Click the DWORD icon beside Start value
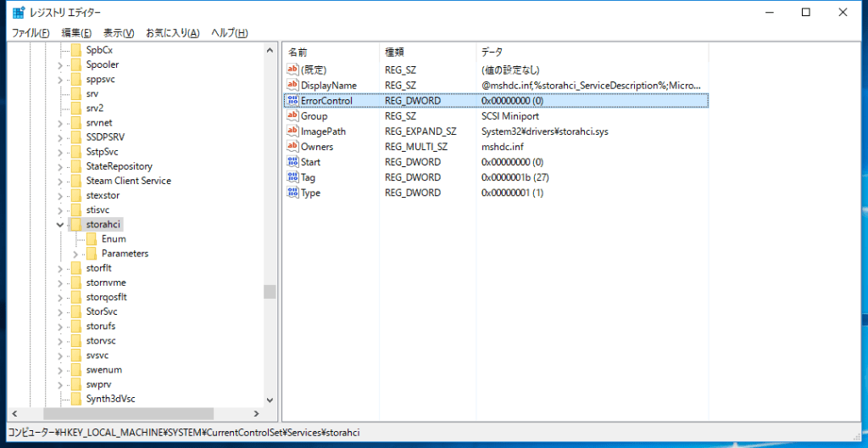The height and width of the screenshot is (448, 868). [x=292, y=162]
